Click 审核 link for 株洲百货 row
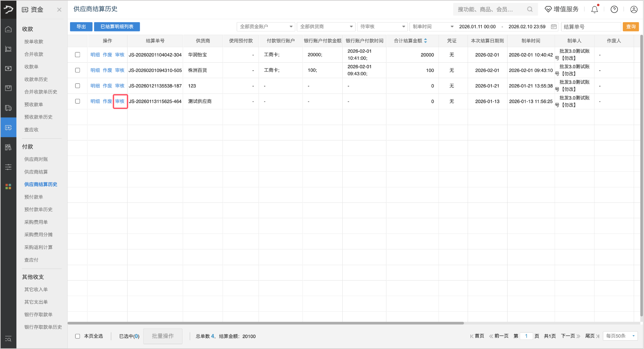 (120, 70)
